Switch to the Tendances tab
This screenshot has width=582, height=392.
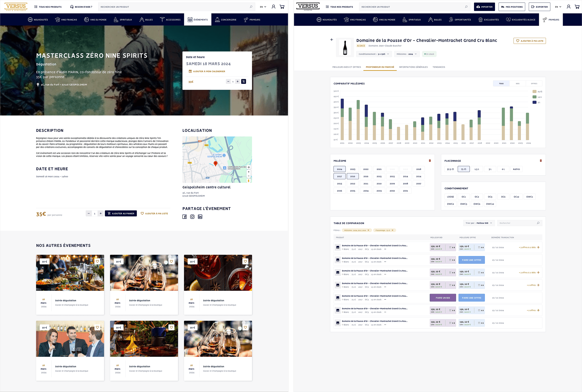(439, 67)
